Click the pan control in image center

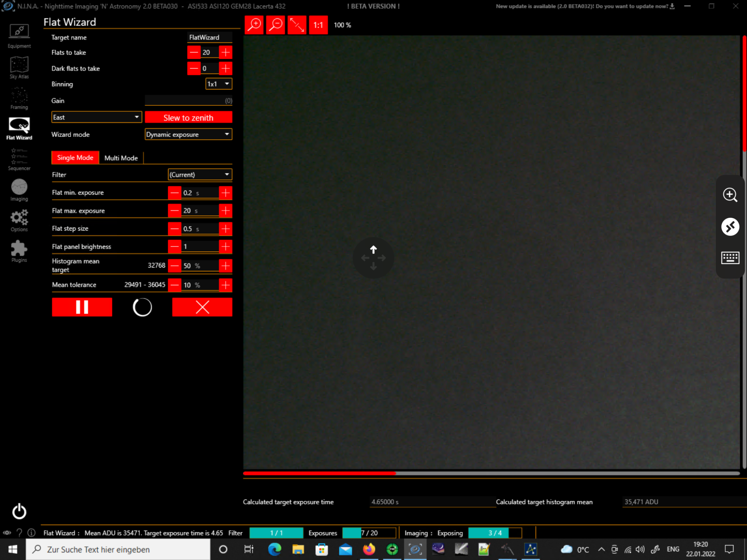pyautogui.click(x=373, y=257)
